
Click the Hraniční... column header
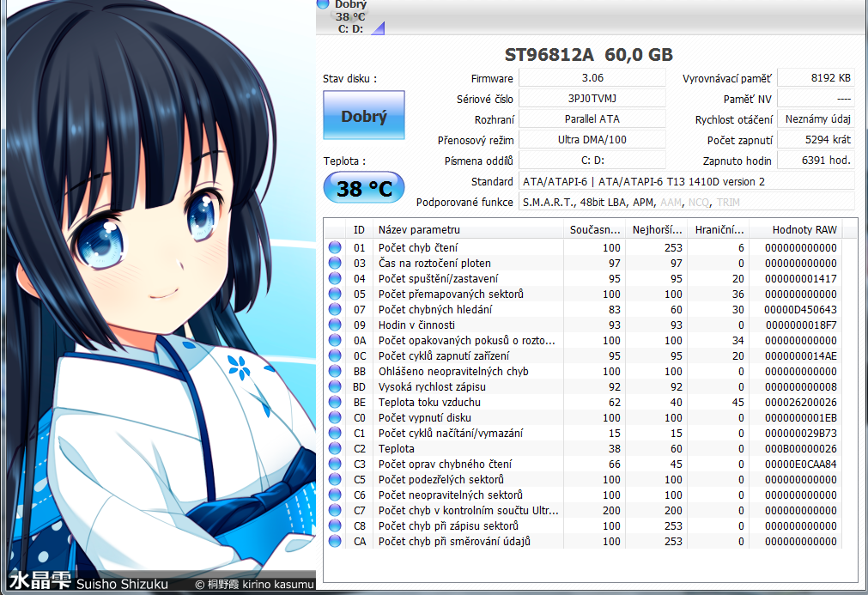click(x=719, y=230)
